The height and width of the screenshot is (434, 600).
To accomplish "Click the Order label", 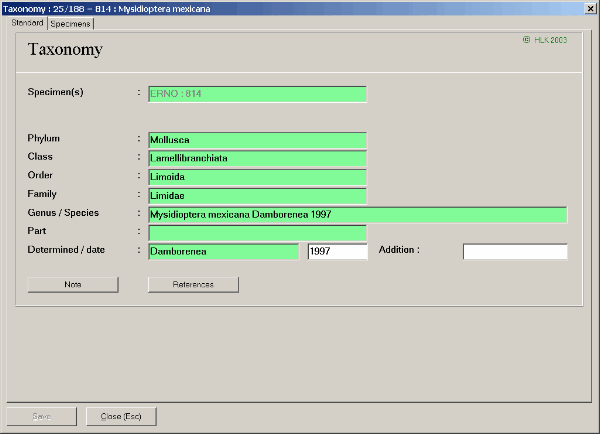I will [x=40, y=175].
